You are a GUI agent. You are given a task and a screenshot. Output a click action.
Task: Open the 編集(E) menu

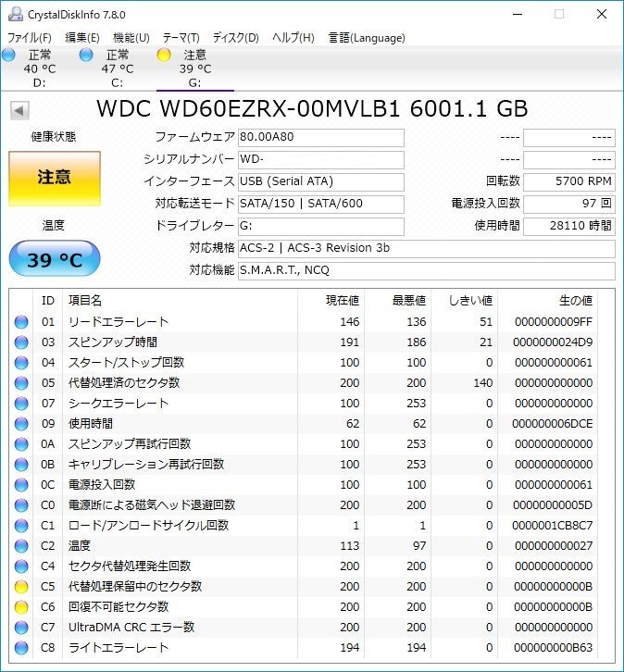[81, 38]
